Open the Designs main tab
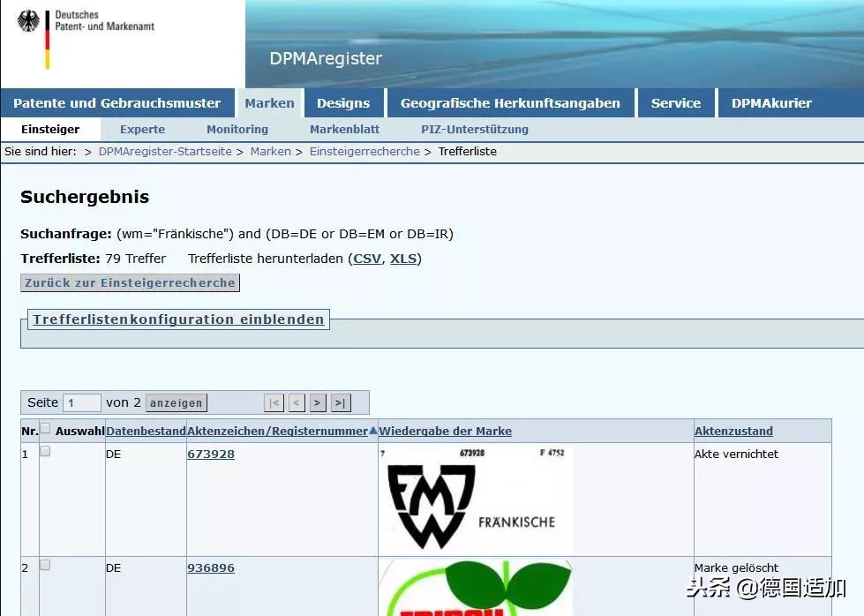The width and height of the screenshot is (864, 616). point(343,103)
